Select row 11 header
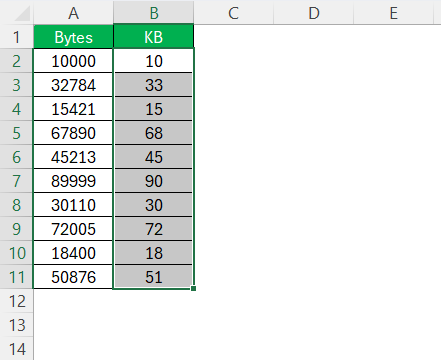Screen dimensions: 441x360 point(17,277)
